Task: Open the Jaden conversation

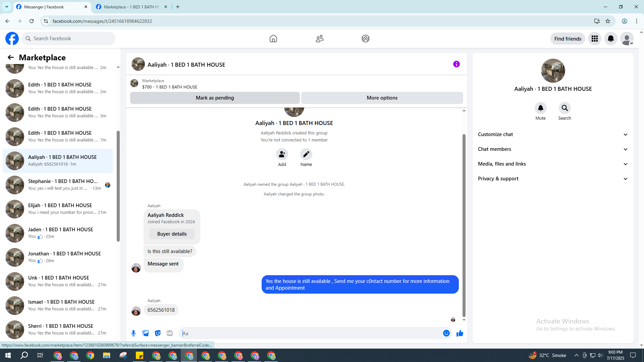Action: tap(58, 233)
